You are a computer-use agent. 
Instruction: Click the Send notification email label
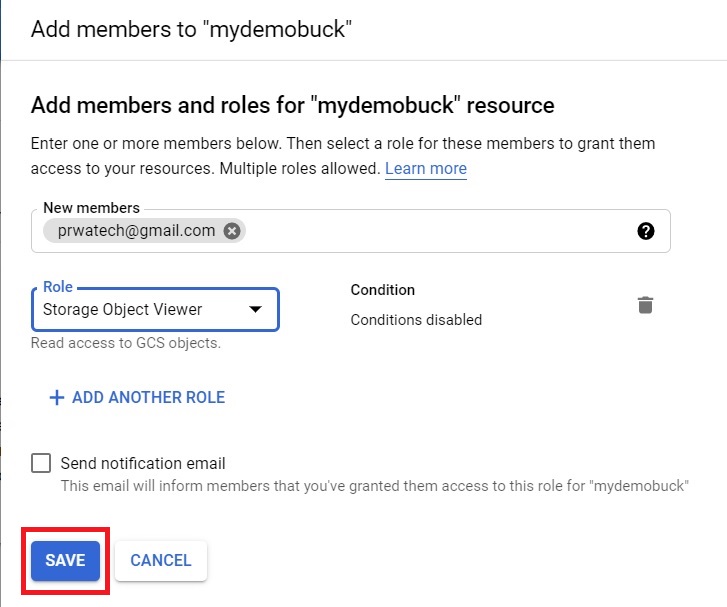click(143, 463)
